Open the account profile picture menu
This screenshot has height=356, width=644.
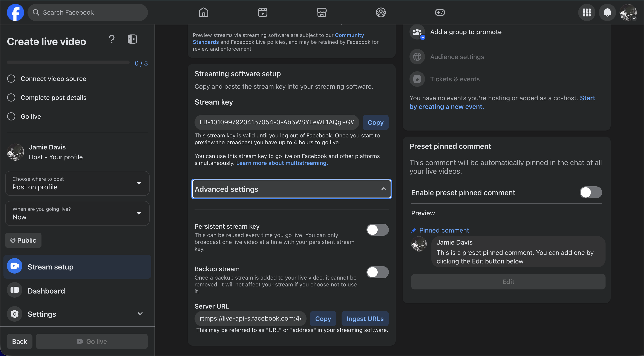tap(628, 12)
